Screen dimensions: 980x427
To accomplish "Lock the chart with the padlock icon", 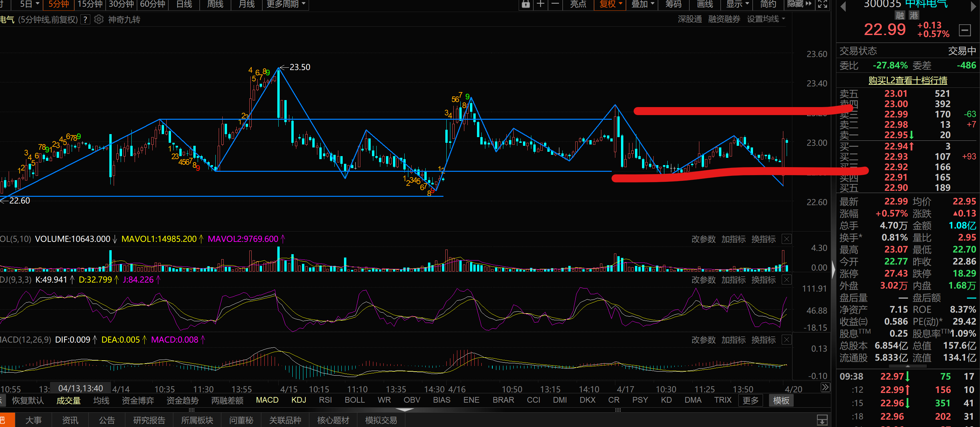I will (525, 4).
